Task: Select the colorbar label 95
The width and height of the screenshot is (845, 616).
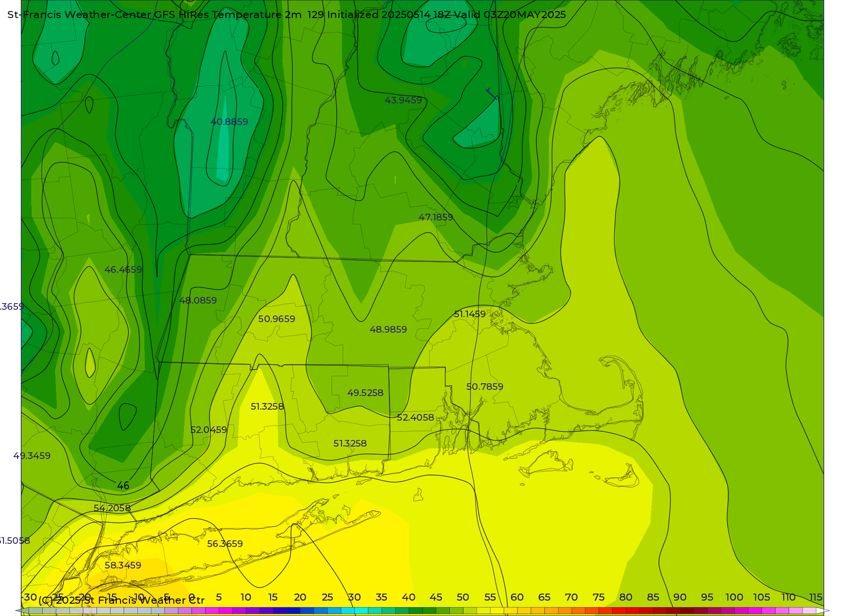Action: click(x=707, y=598)
